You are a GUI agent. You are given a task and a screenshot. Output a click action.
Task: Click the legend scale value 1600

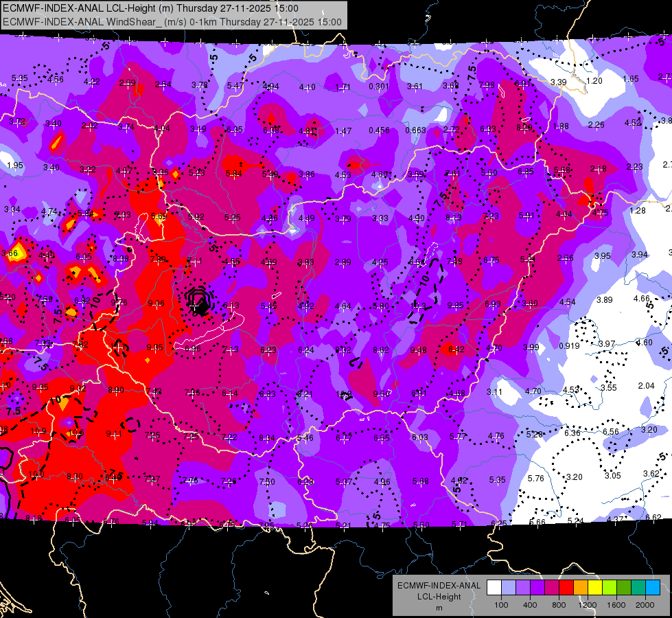pyautogui.click(x=616, y=605)
